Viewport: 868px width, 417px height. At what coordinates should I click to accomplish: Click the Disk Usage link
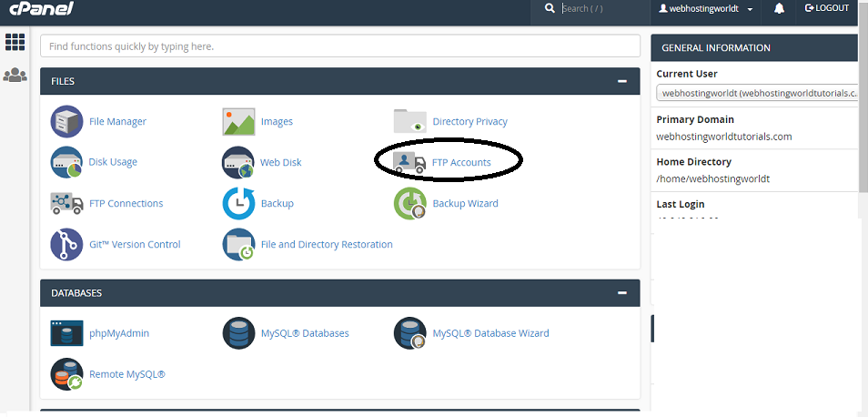113,162
